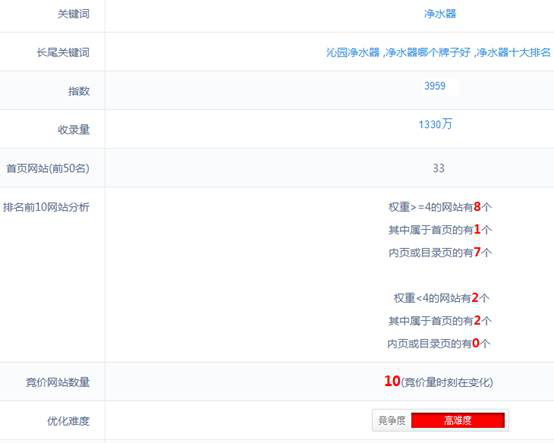Click the 竞争度 label box

click(391, 420)
